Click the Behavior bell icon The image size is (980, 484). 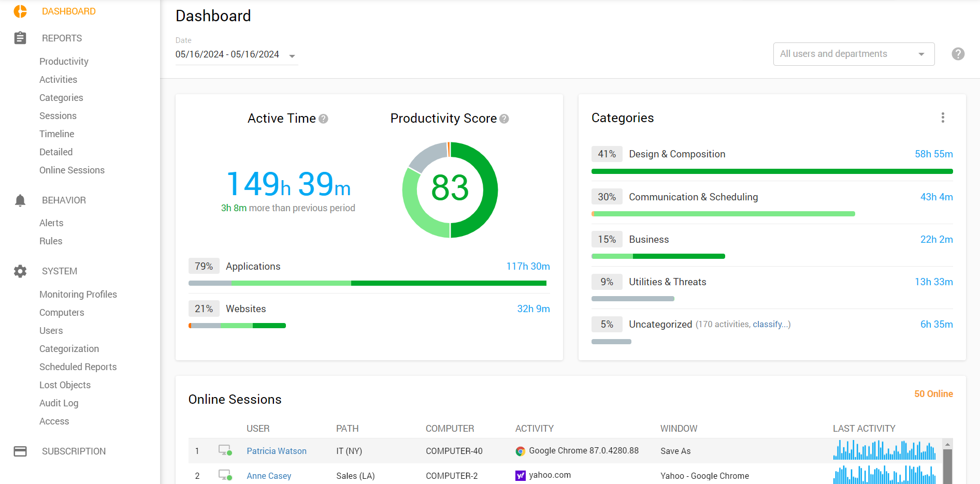point(20,200)
